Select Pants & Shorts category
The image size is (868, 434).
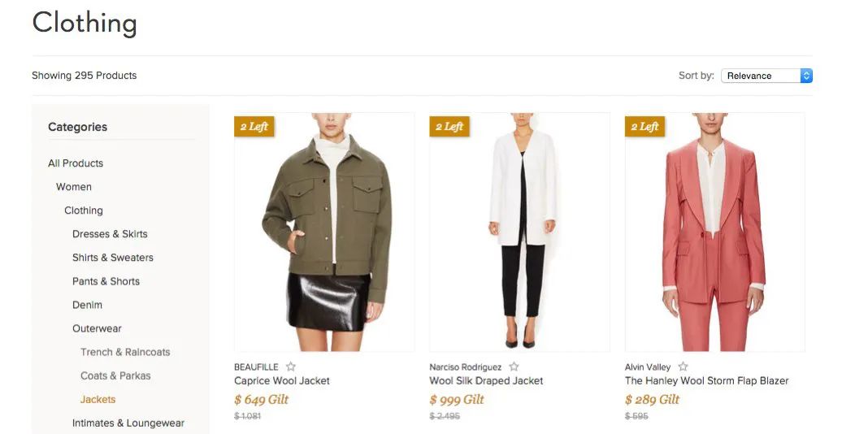tap(106, 281)
